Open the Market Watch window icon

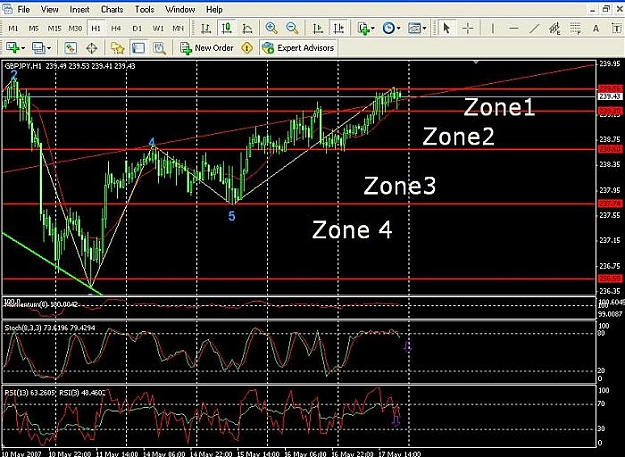pyautogui.click(x=71, y=48)
